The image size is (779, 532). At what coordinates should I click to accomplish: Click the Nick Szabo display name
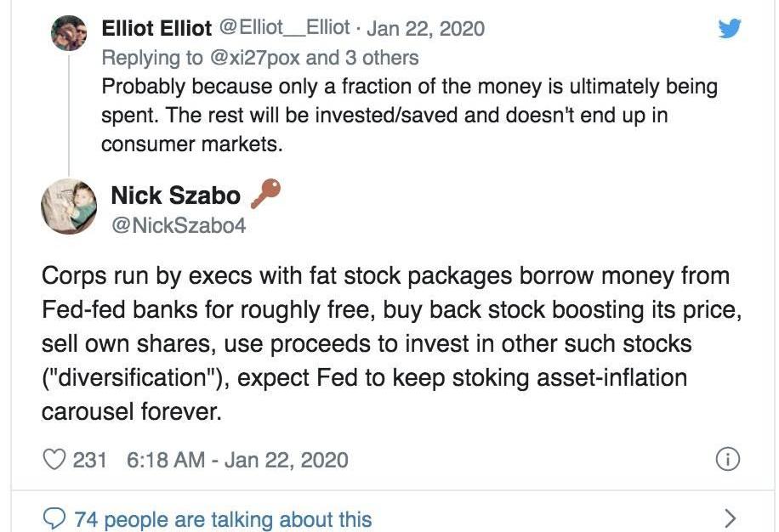(175, 196)
